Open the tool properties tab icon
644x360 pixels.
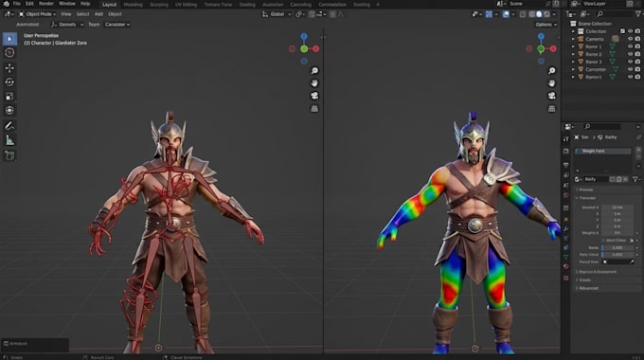566,139
